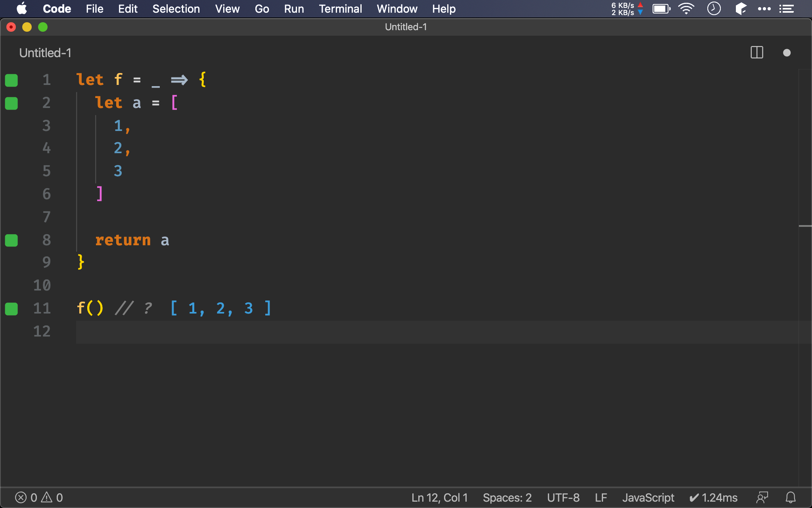Click the unsaved-changes dot on the tab bar
Viewport: 812px width, 508px height.
click(x=787, y=53)
